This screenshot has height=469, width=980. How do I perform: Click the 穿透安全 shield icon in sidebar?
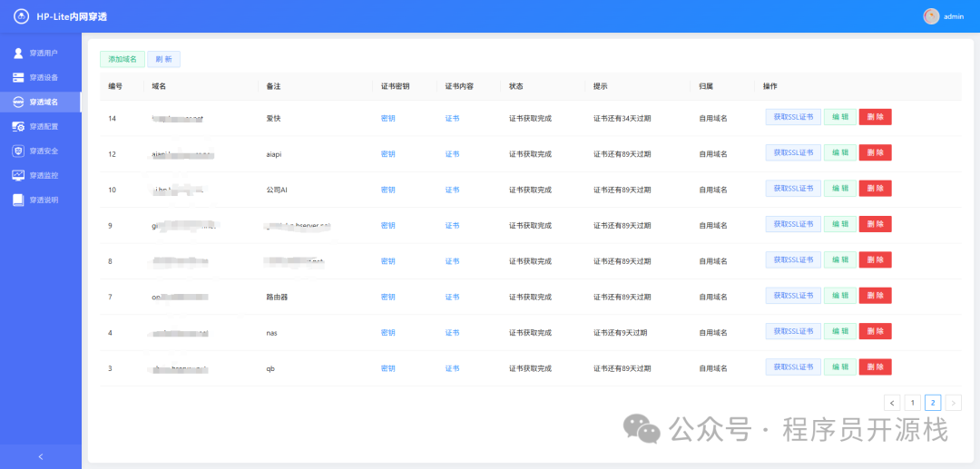click(x=18, y=151)
